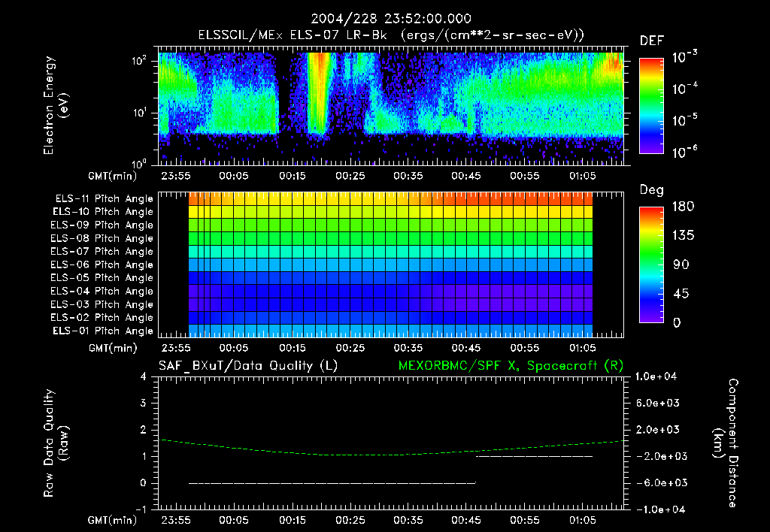This screenshot has height=532, width=770.
Task: Select the 10^-5 value on DEF scale
Action: pos(684,120)
